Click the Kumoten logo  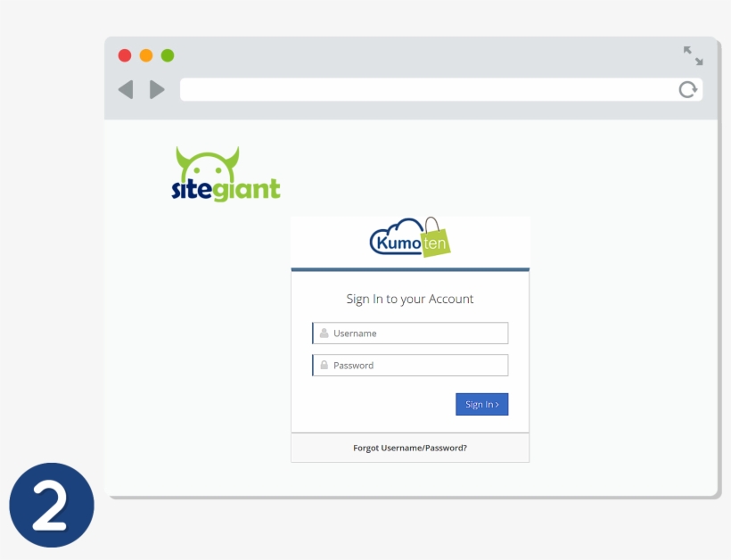[x=410, y=237]
